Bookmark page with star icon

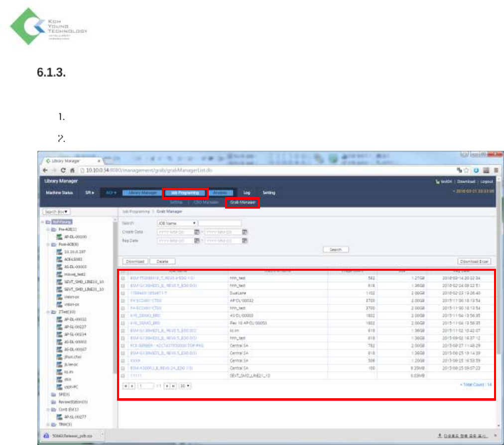coord(466,170)
